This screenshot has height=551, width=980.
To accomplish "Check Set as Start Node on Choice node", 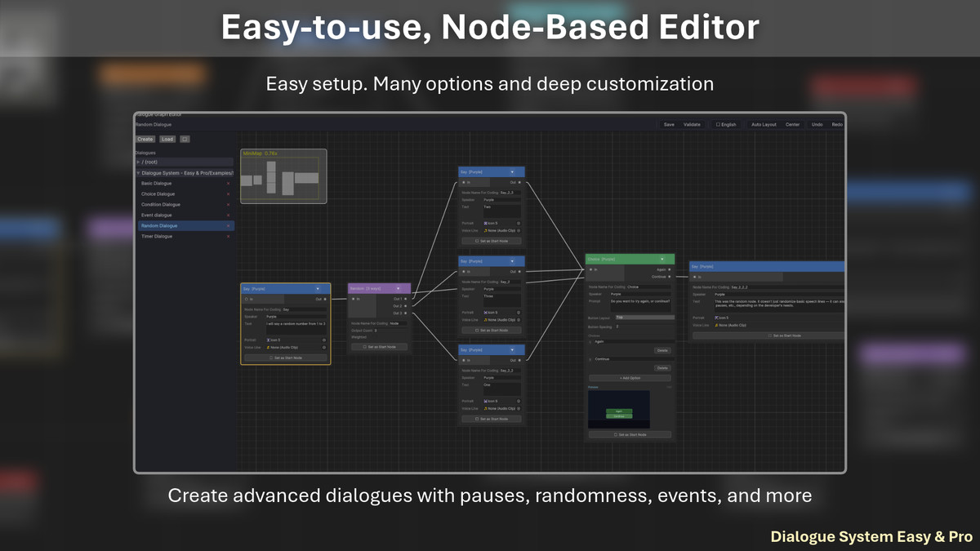I will point(630,435).
